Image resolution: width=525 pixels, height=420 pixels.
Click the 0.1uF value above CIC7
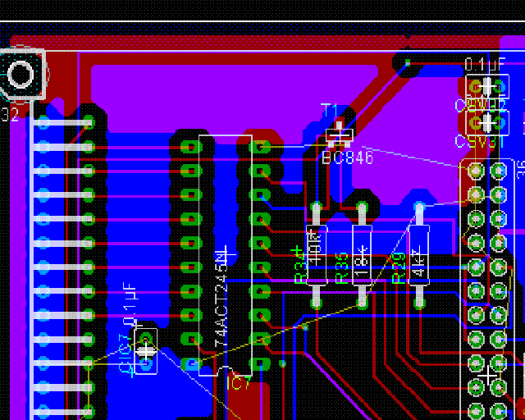click(x=130, y=304)
